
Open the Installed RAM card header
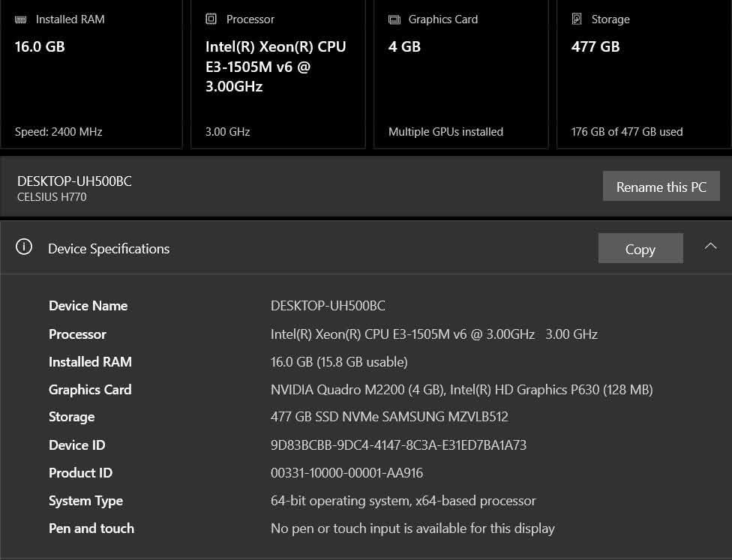[70, 19]
